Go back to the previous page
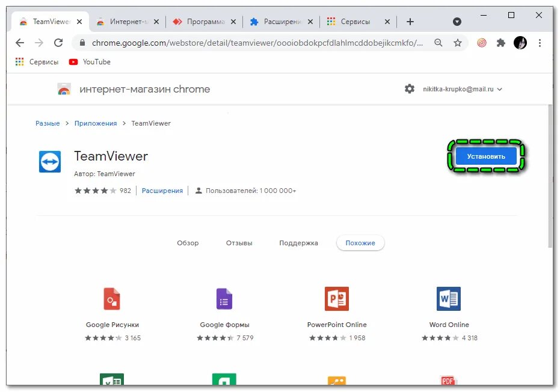Viewport: 560px width, 392px height. pyautogui.click(x=20, y=43)
